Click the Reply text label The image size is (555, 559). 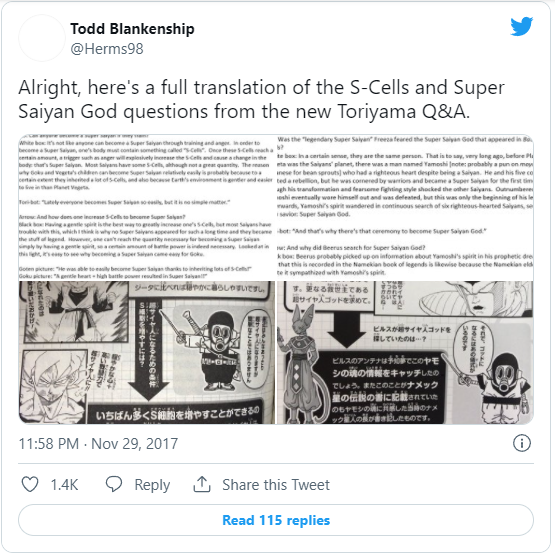152,485
